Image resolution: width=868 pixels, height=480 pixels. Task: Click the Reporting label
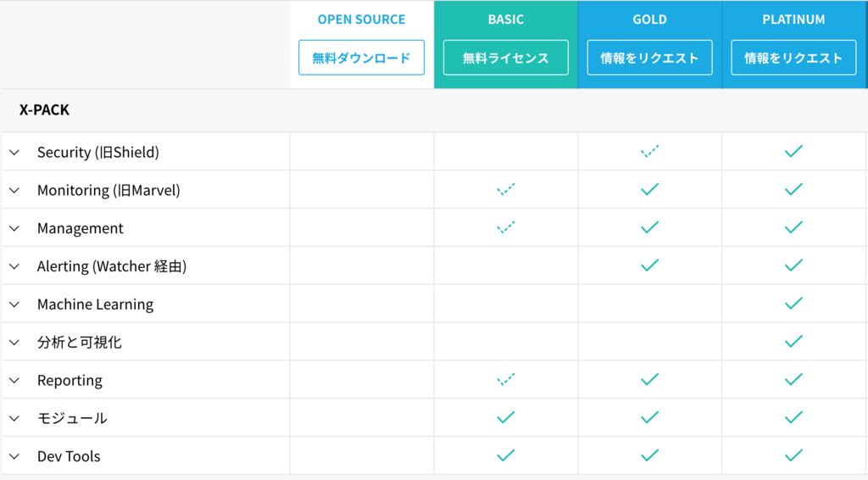pos(70,380)
